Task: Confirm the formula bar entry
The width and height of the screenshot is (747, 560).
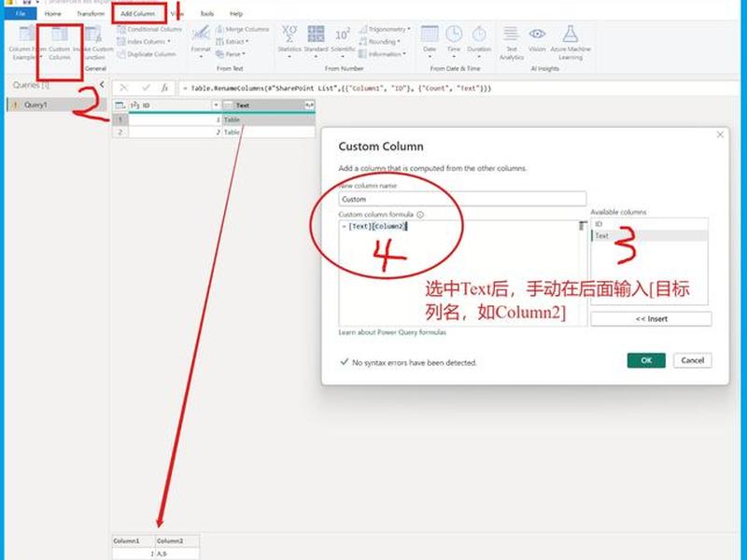Action: pos(146,88)
